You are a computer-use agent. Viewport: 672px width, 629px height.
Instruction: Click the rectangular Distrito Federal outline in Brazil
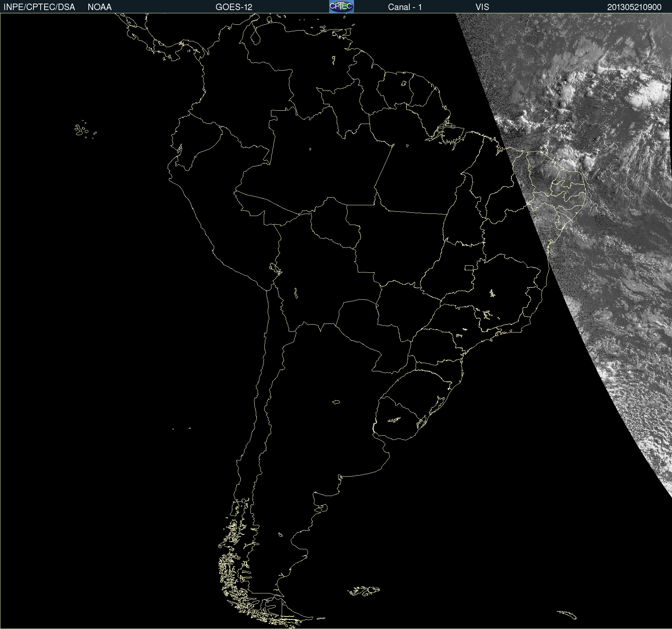click(x=469, y=267)
